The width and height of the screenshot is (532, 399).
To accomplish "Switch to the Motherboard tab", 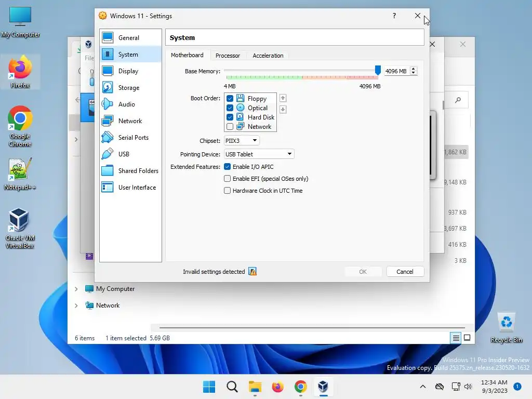I will (x=187, y=55).
